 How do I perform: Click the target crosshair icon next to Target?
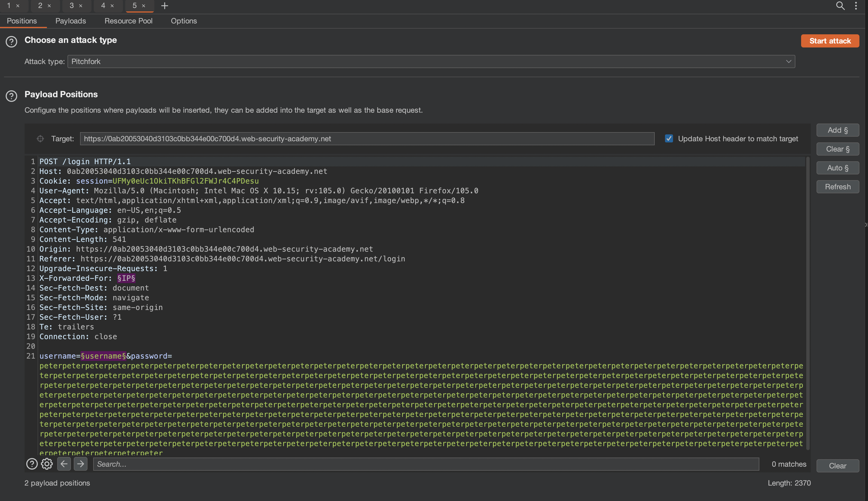click(40, 139)
